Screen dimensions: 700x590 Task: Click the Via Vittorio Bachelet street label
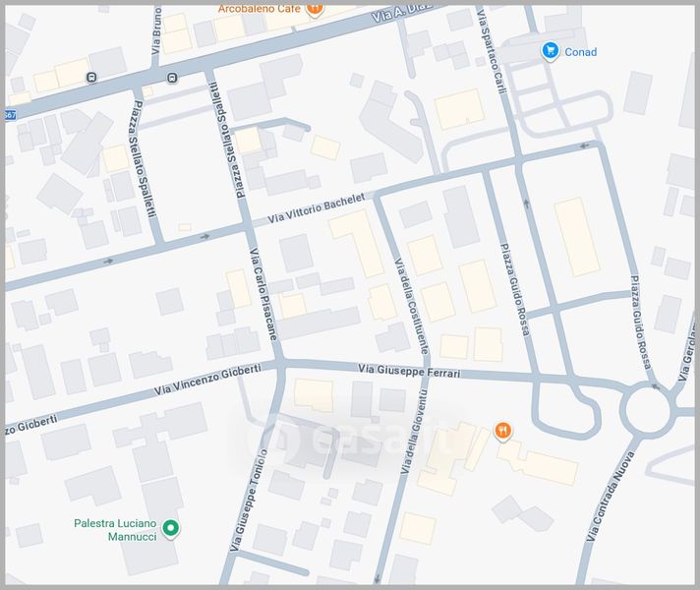pos(316,208)
